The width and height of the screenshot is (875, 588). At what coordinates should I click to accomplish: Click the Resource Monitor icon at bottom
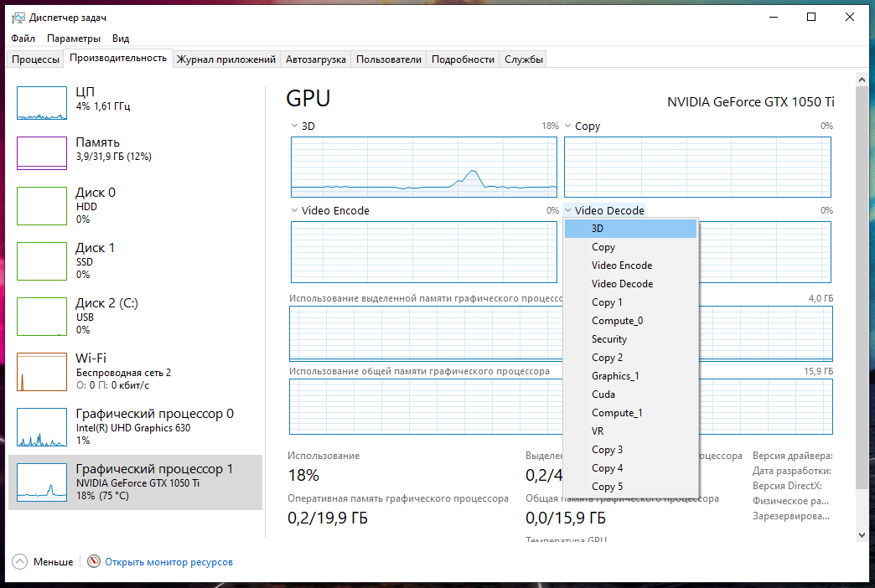(94, 562)
